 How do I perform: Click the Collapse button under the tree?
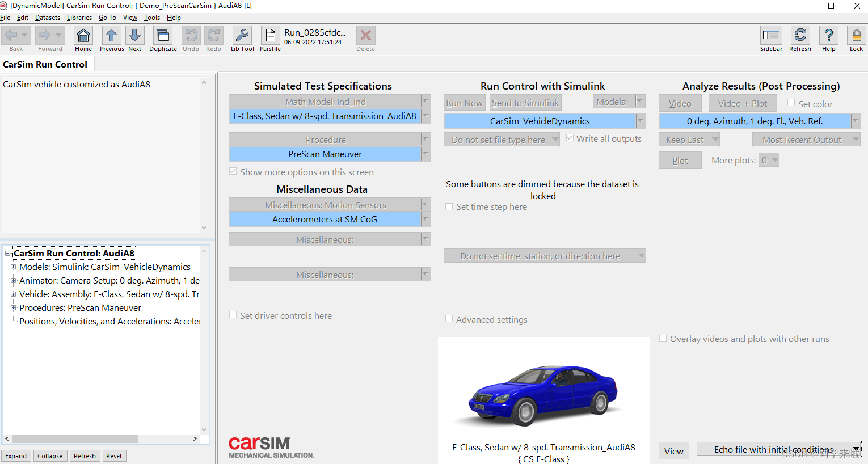pos(50,456)
